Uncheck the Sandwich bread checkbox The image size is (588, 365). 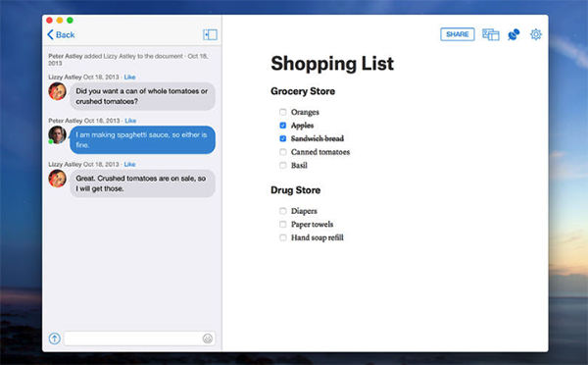point(283,138)
